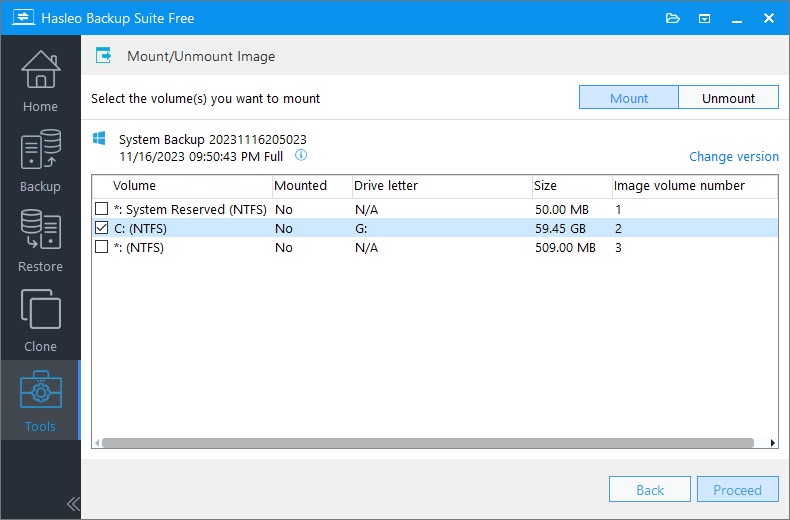Viewport: 790px width, 520px height.
Task: Go to the Backup section
Action: (40, 160)
